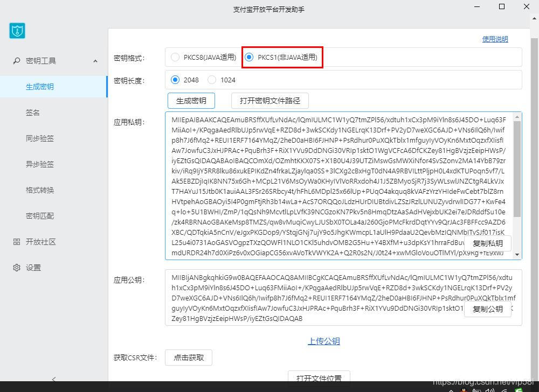Click the 密钥格式 label

click(x=129, y=58)
